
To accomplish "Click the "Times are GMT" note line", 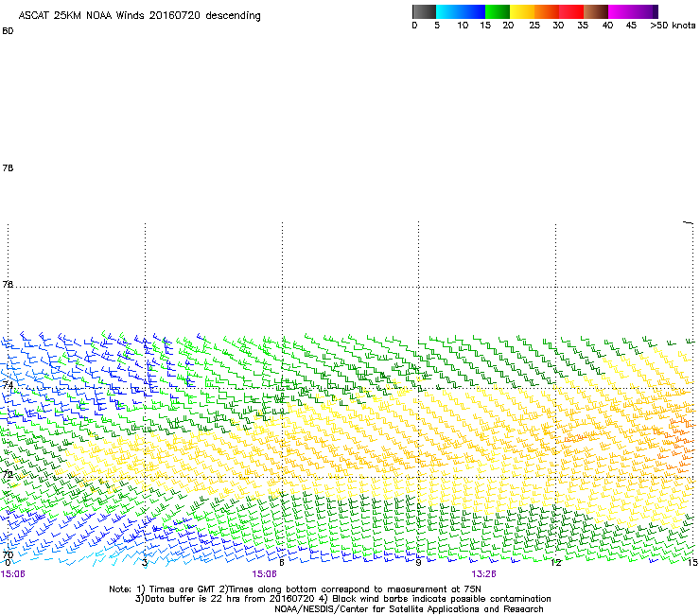I will point(295,589).
